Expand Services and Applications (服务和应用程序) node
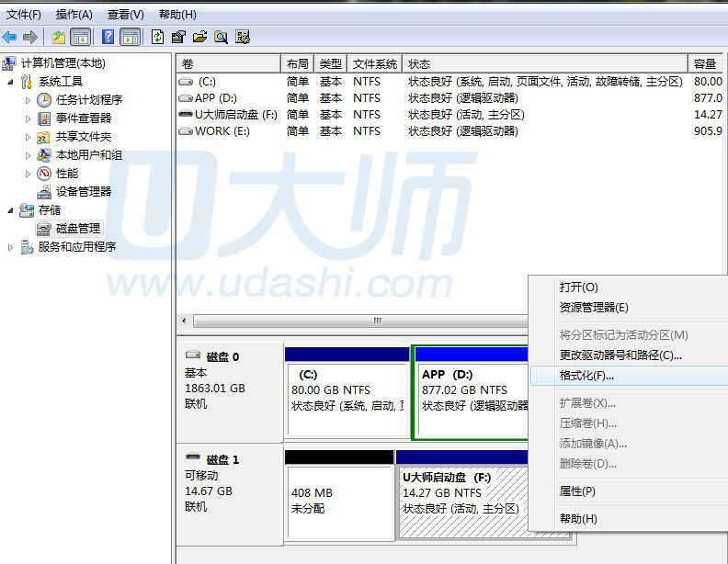Image resolution: width=728 pixels, height=564 pixels. 11,247
